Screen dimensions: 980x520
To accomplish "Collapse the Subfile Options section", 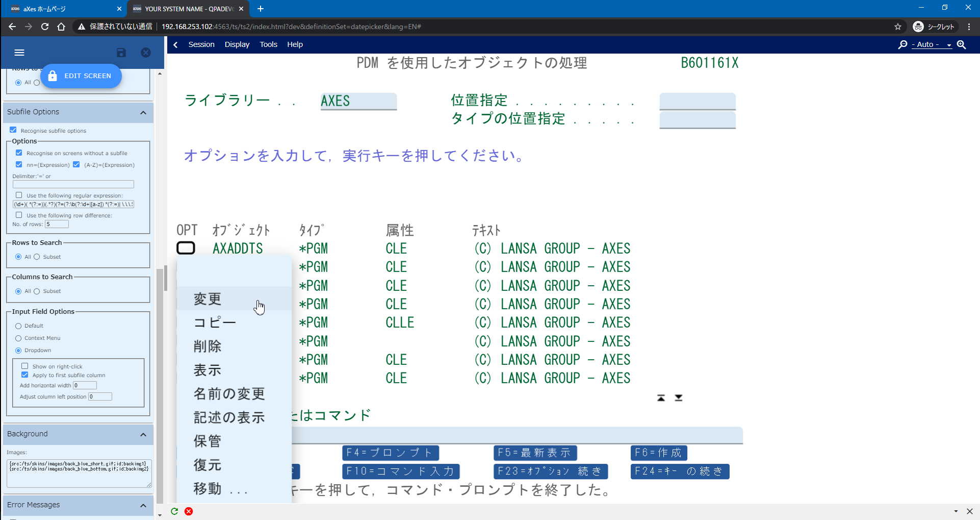I will point(143,112).
